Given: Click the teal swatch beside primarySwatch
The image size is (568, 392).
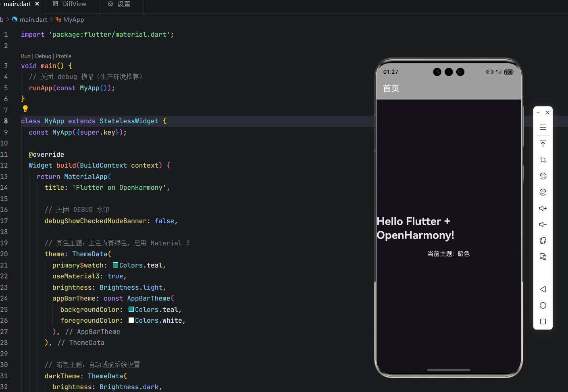Looking at the screenshot, I should [115, 265].
